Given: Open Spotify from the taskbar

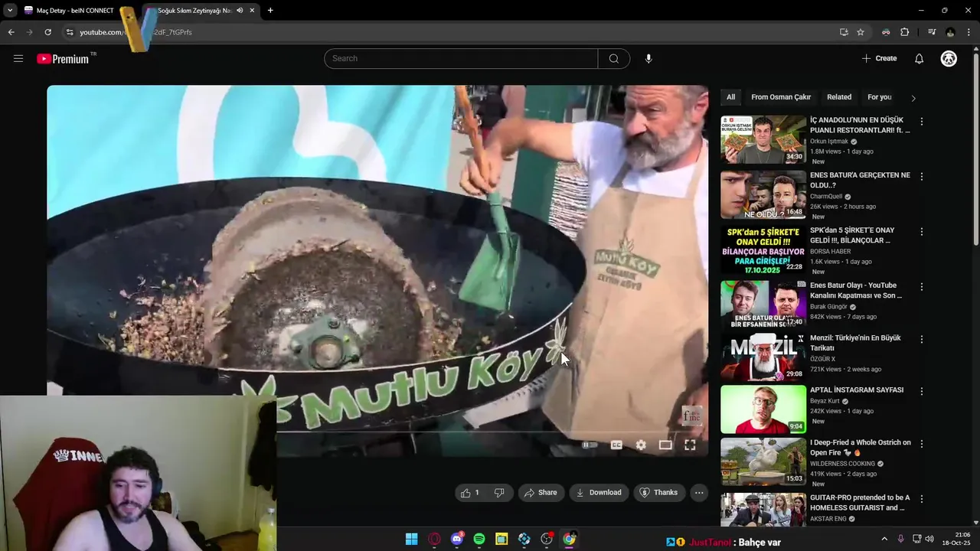Looking at the screenshot, I should click(x=479, y=539).
